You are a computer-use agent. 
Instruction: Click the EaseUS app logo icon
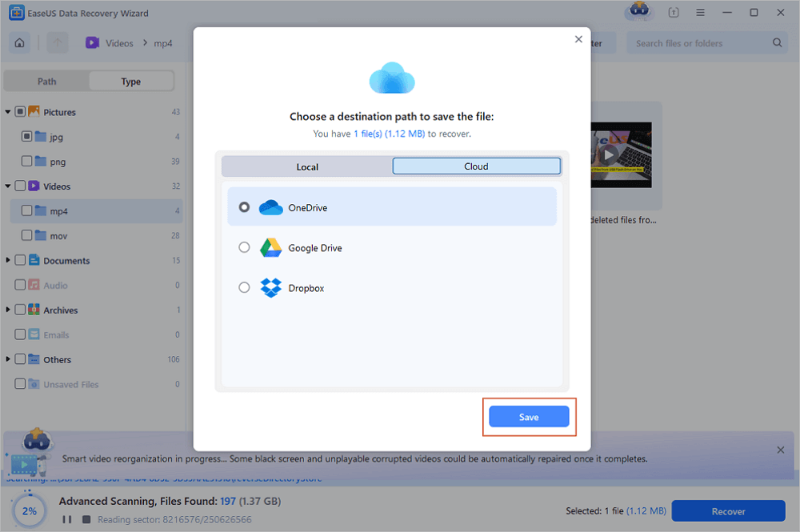[16, 13]
